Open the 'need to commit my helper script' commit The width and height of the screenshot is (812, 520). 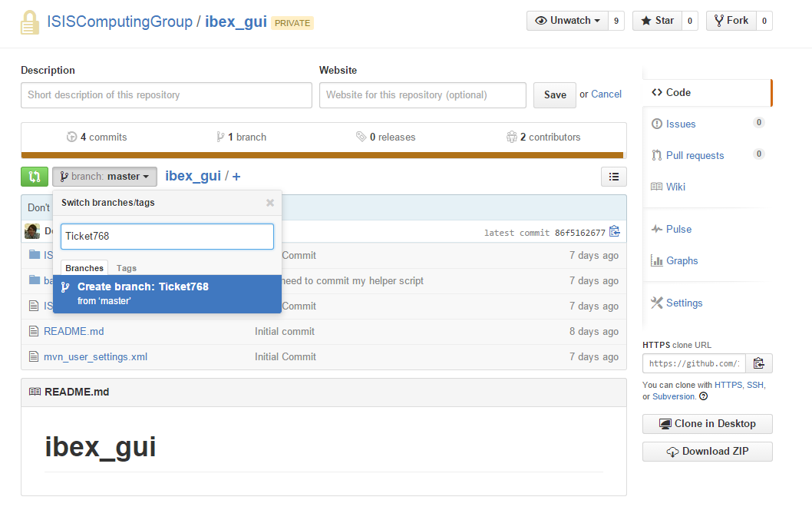click(353, 281)
